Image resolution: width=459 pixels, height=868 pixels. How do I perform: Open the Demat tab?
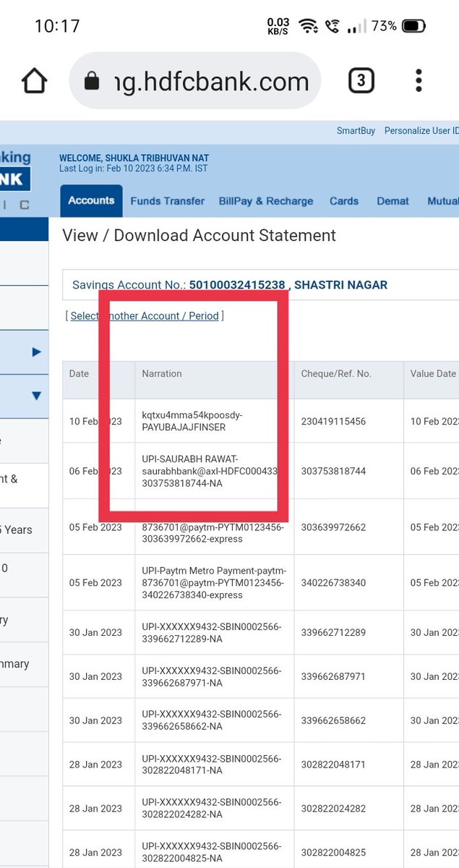pos(393,201)
